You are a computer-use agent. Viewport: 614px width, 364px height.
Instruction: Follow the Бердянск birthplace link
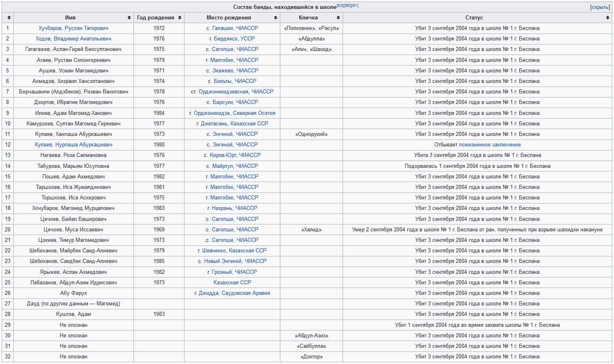(x=226, y=39)
